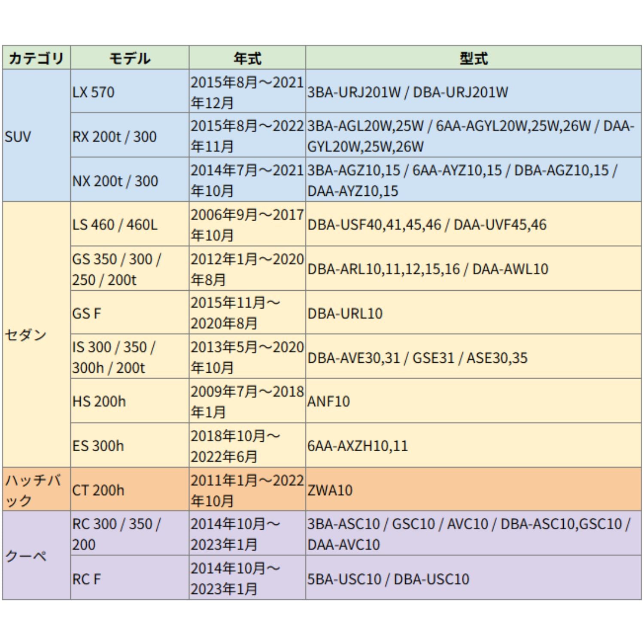644x644 pixels.
Task: Select the 2011年1月〜2022年10月 year cell
Action: (247, 489)
